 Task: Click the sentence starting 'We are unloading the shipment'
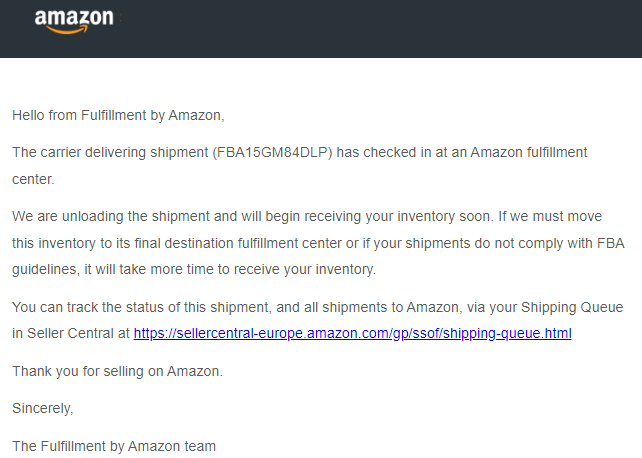253,216
